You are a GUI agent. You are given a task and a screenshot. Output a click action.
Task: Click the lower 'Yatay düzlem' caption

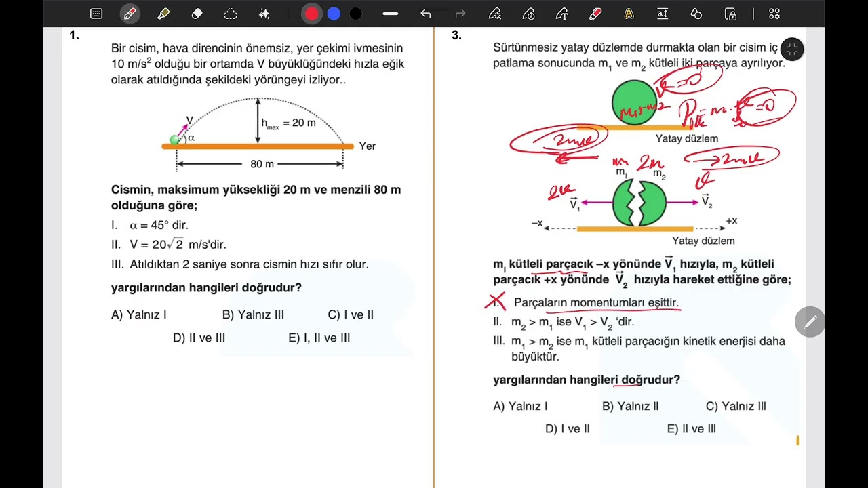click(x=703, y=241)
